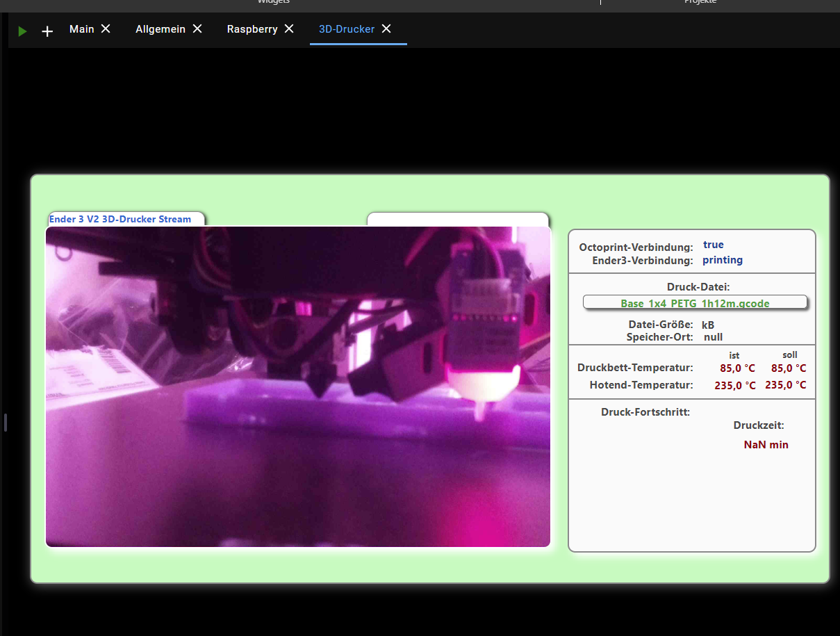Viewport: 840px width, 636px height.
Task: Click the Hotend target temperature value
Action: point(785,385)
